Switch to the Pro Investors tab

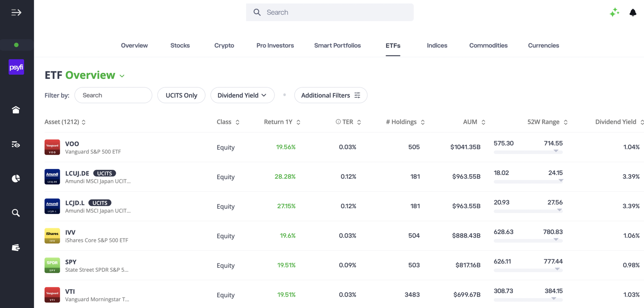[275, 45]
